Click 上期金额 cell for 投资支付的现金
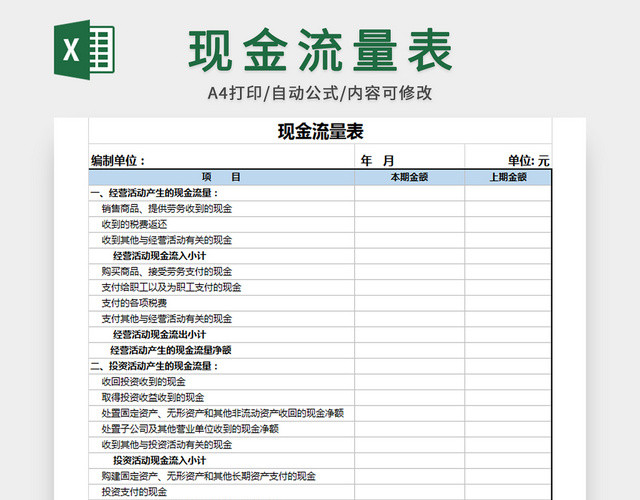 pyautogui.click(x=508, y=492)
